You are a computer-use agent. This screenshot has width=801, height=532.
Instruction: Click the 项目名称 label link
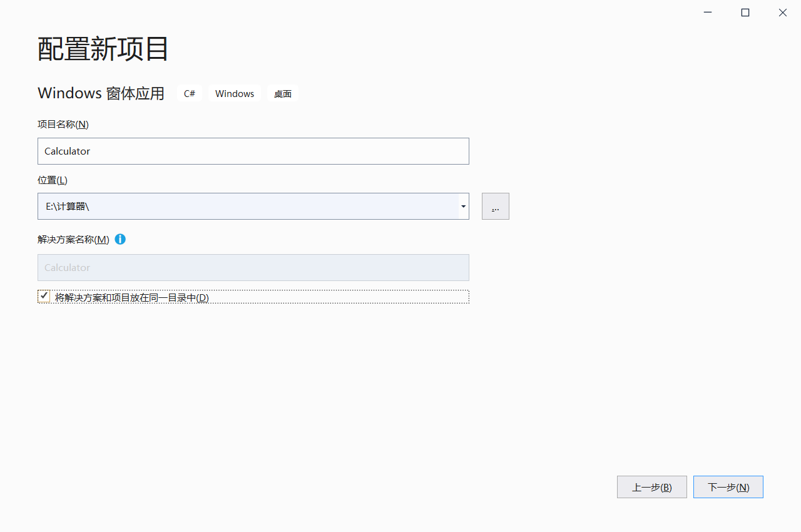tap(63, 124)
